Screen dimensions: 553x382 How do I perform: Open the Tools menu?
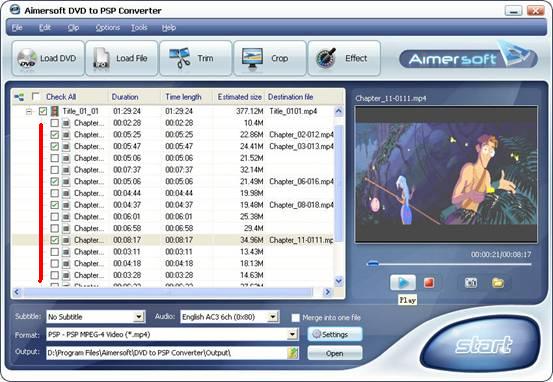139,28
